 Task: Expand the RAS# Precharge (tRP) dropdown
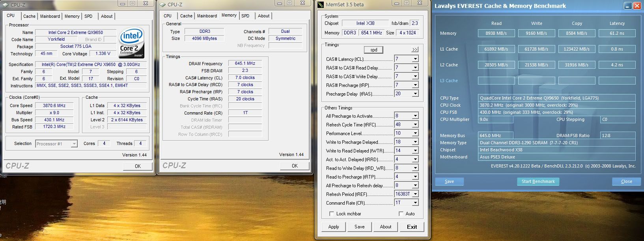415,85
